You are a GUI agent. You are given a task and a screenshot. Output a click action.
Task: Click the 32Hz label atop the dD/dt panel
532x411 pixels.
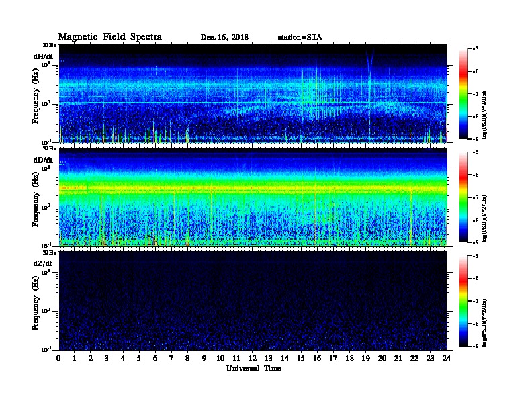coord(49,148)
